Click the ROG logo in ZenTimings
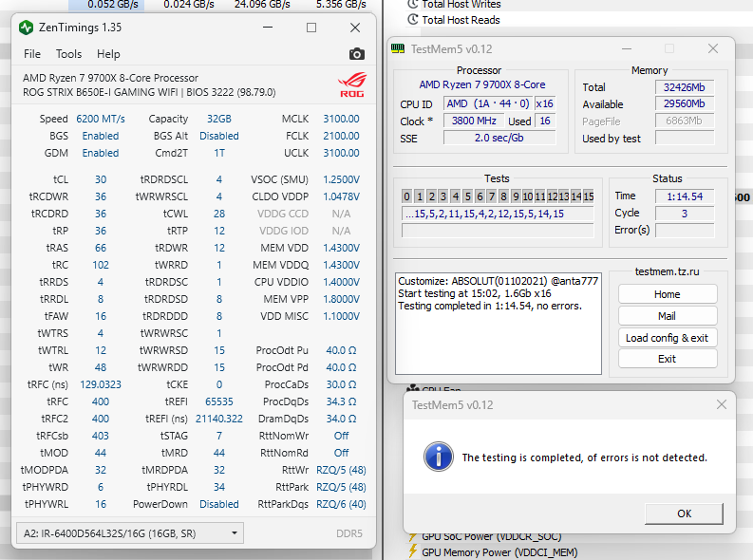 (x=352, y=84)
